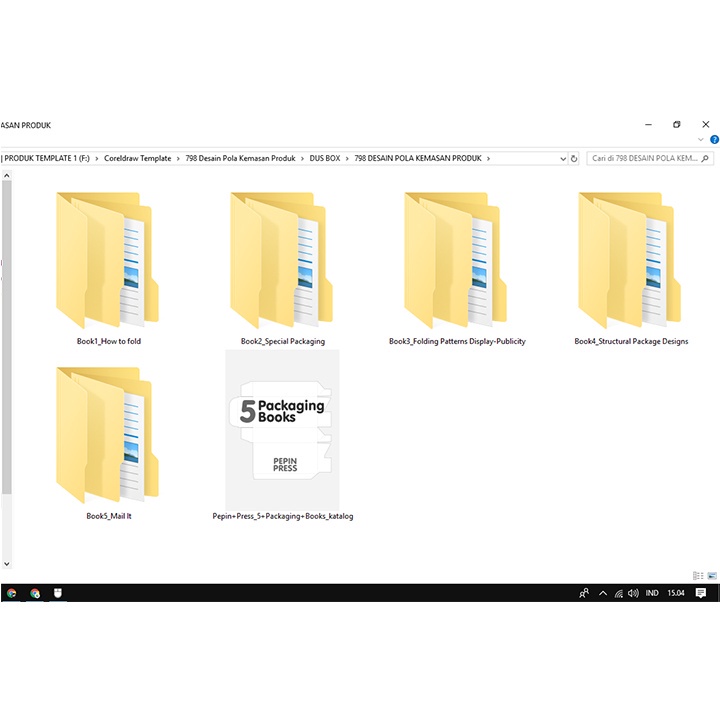Expand the ribbon with the chevron arrow
Screen dimensions: 720x720
[x=701, y=140]
